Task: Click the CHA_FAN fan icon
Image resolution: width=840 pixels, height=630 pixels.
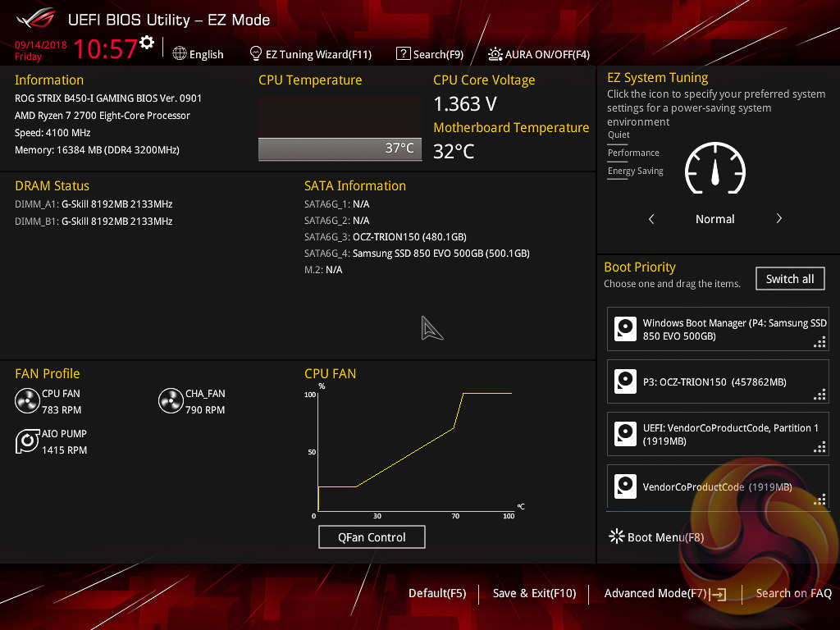Action: 171,401
